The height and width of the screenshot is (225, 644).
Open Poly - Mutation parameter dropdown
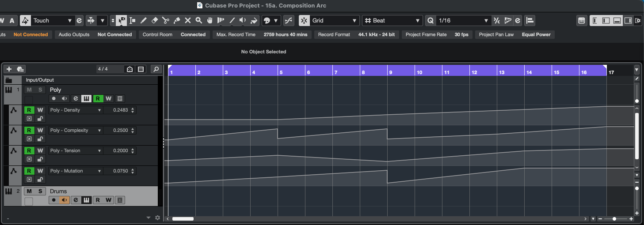tap(76, 171)
